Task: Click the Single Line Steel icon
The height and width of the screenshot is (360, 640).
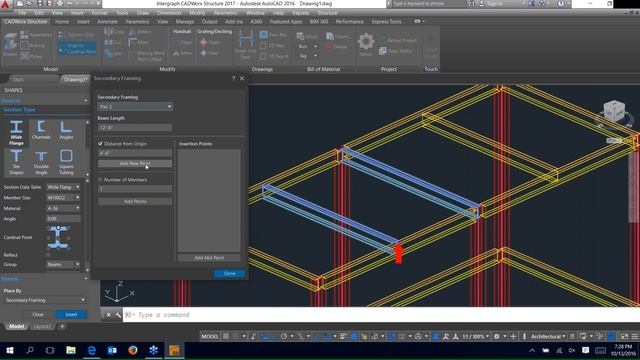Action: (246, 45)
